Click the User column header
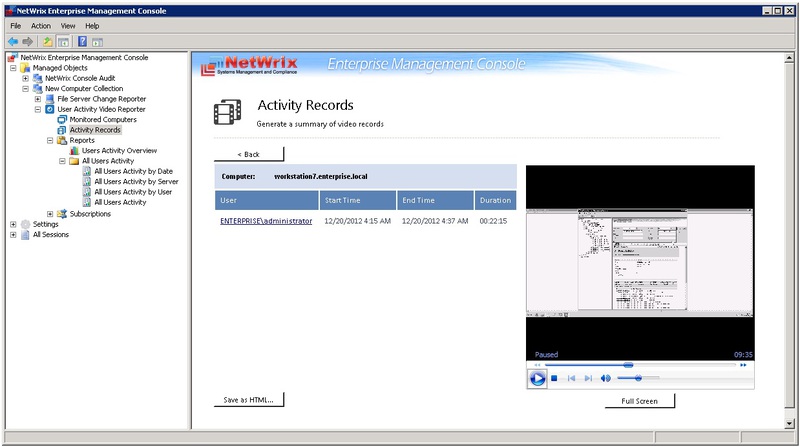 pos(266,200)
